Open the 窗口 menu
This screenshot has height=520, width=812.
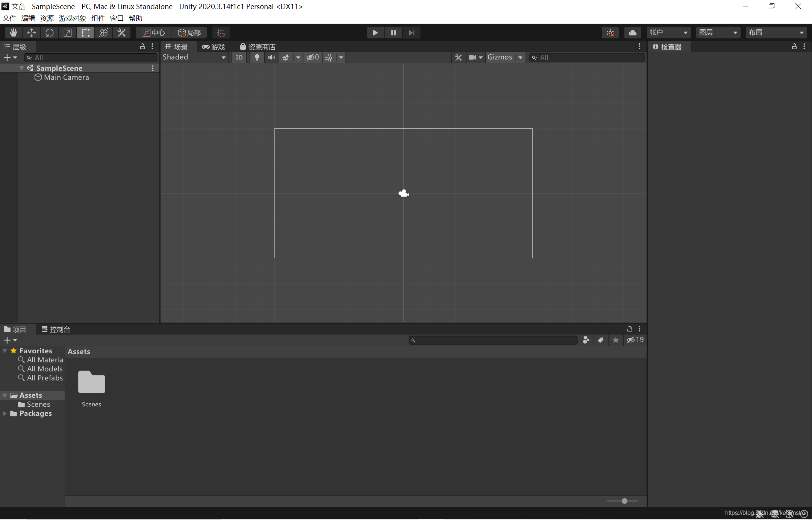pyautogui.click(x=117, y=18)
